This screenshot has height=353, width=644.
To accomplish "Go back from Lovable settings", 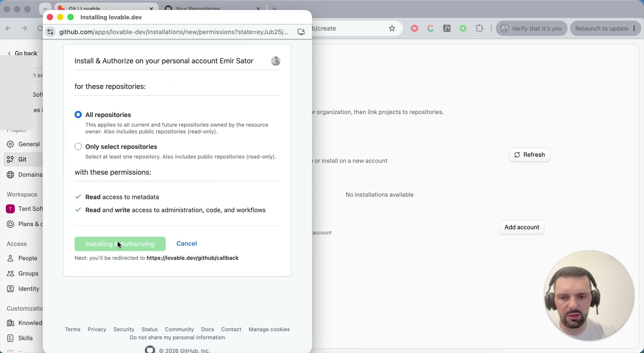I will [23, 53].
